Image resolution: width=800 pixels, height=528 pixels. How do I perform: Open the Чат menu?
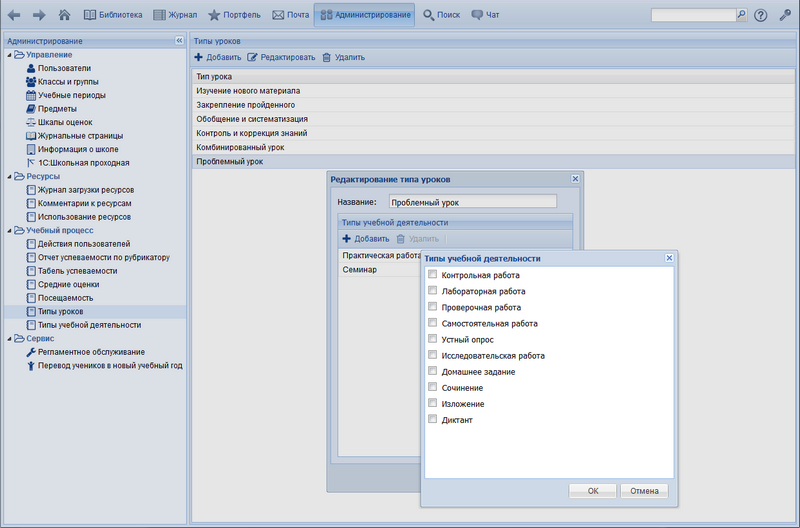485,15
